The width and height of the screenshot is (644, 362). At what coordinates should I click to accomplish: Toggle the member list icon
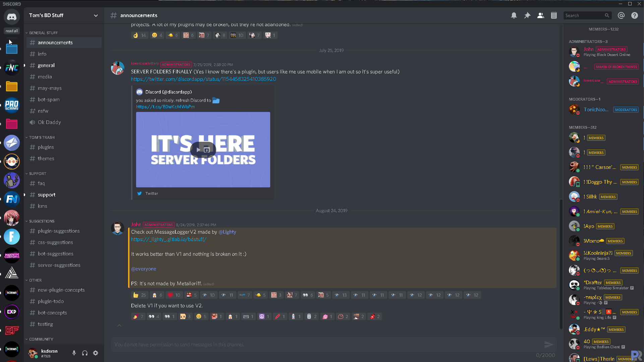(540, 15)
